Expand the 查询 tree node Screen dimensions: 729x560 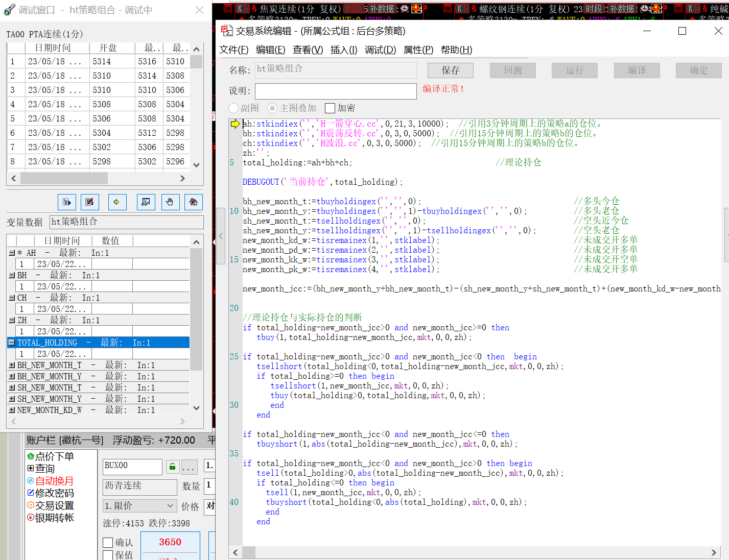pos(31,468)
